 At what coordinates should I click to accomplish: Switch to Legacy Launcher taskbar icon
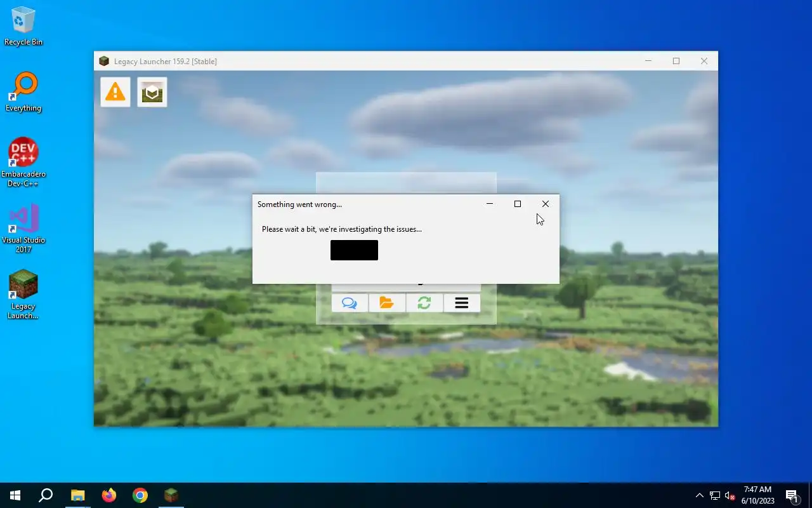(x=171, y=495)
